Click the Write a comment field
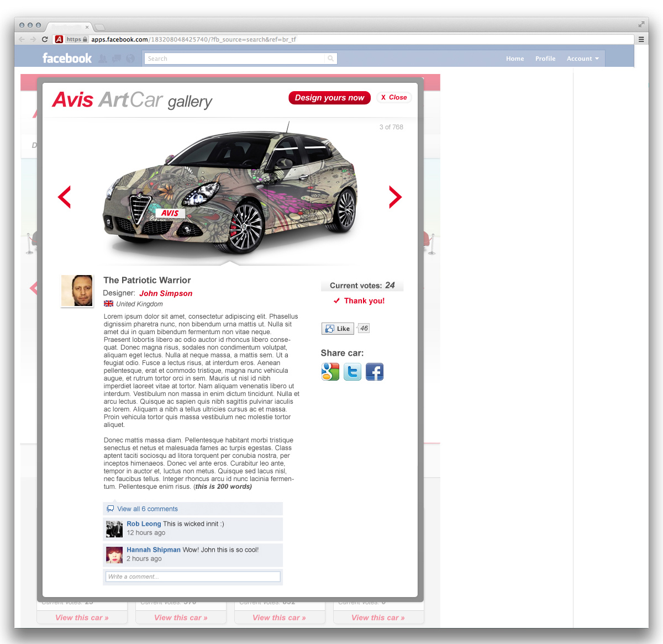Screen dimensions: 663x644 click(193, 577)
